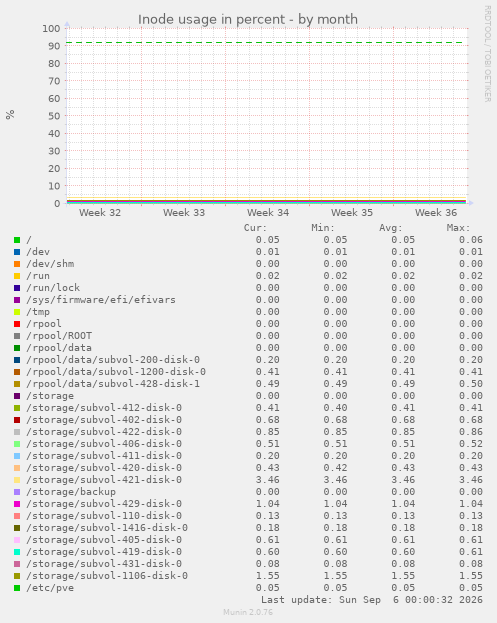This screenshot has height=623, width=497.
Task: Click /storage/subvol-411-disk-0 label
Action: [x=104, y=456]
